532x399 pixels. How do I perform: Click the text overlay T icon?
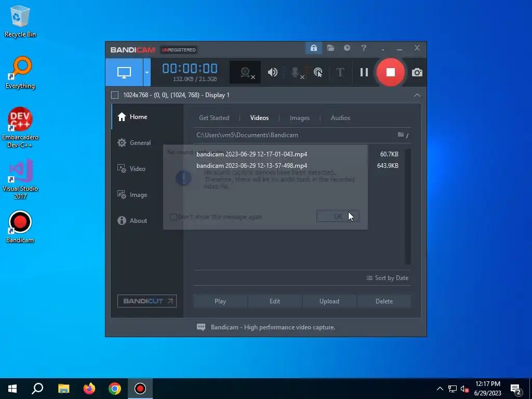[x=340, y=72]
